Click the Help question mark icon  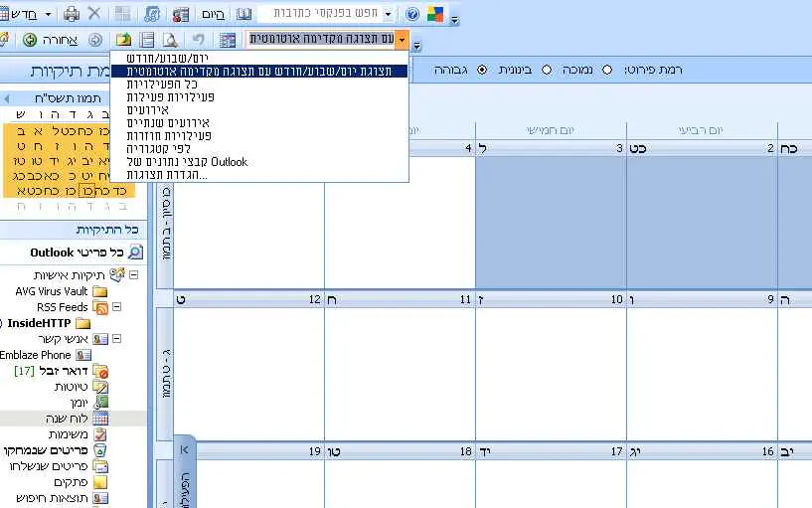(x=411, y=14)
